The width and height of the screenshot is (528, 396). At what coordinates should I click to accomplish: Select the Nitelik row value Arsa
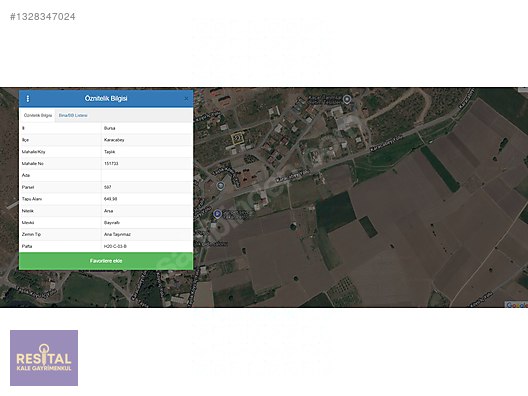click(108, 211)
